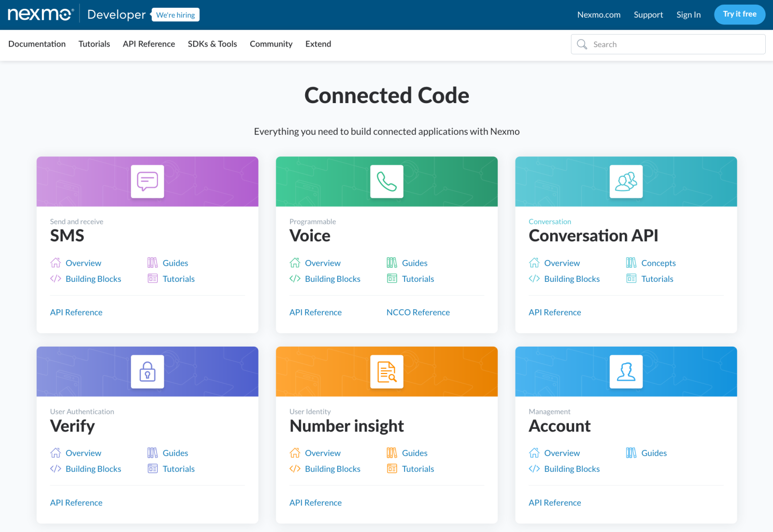Open Conversation API Building Blocks text link
This screenshot has height=532, width=773.
tap(572, 279)
